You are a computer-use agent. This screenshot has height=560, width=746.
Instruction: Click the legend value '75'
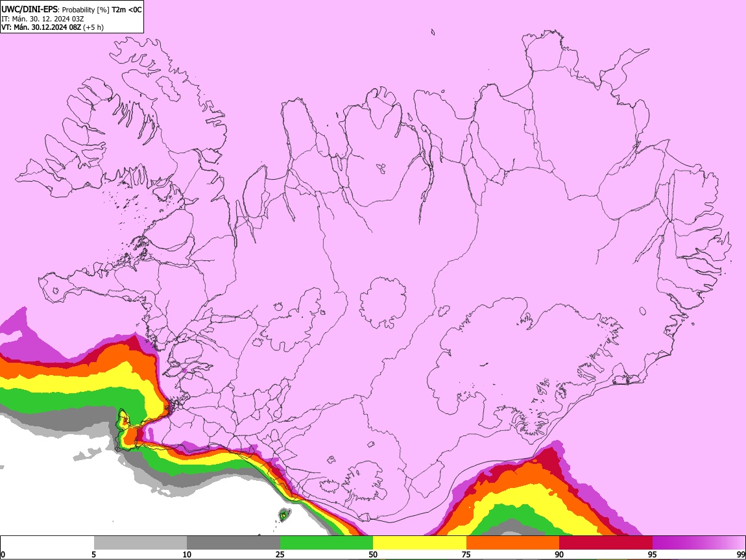[x=466, y=555]
